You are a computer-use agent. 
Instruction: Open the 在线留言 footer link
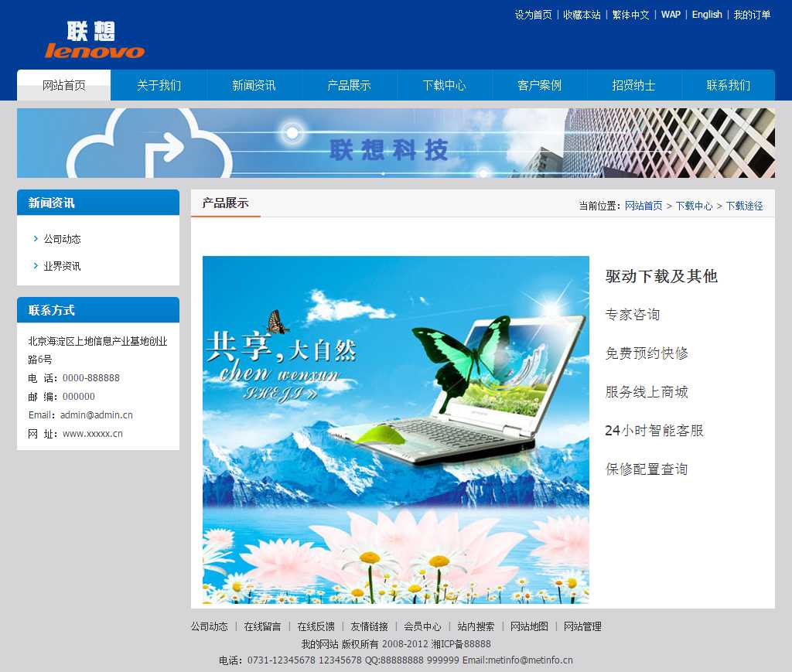(x=262, y=626)
